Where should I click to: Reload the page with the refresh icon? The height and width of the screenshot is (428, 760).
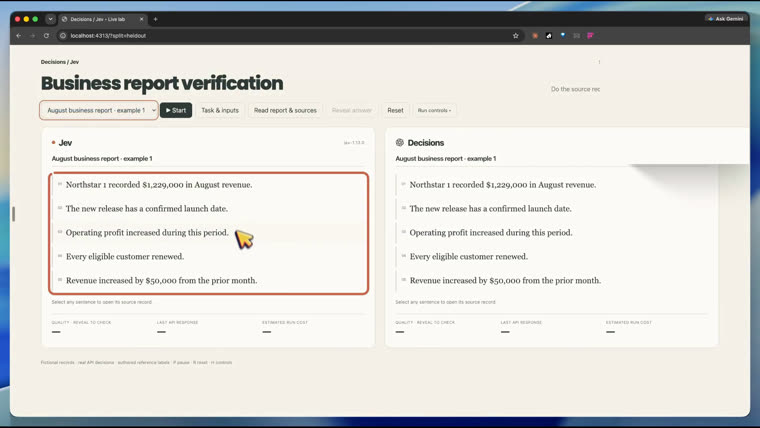click(x=47, y=35)
